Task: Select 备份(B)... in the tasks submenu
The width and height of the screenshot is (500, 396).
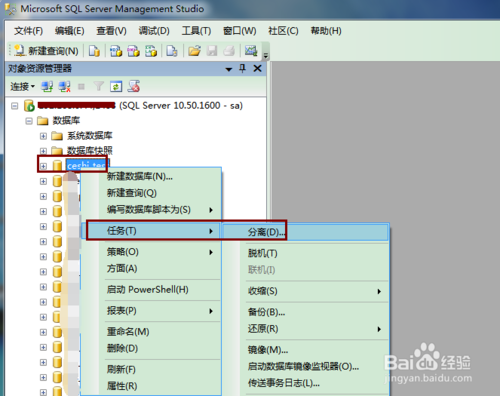Action: coord(305,312)
